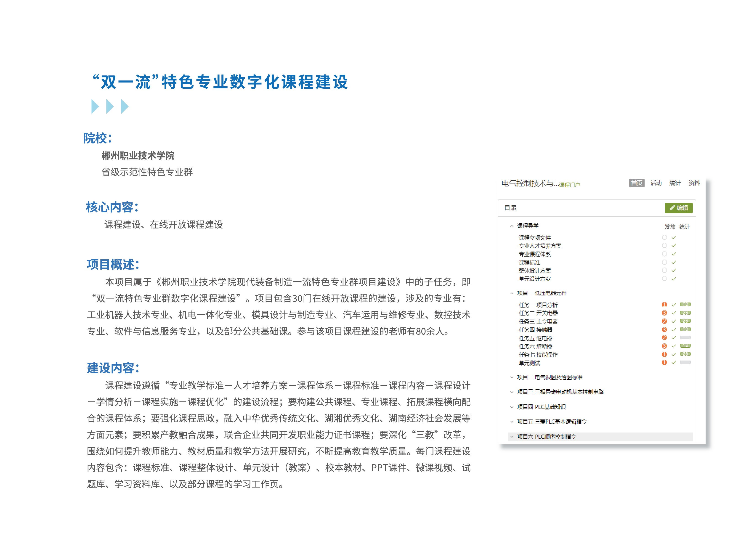Screen dimensions: 749x560
Task: Open 任务四 接触器 item
Action: [535, 329]
